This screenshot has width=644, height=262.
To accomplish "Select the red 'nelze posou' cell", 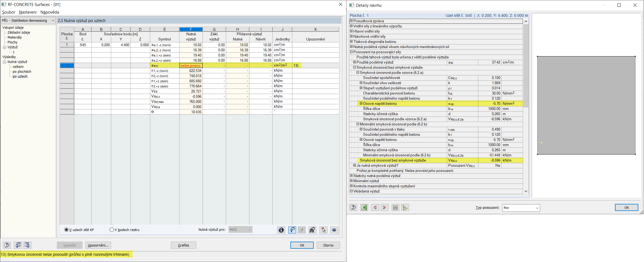I will 191,65.
